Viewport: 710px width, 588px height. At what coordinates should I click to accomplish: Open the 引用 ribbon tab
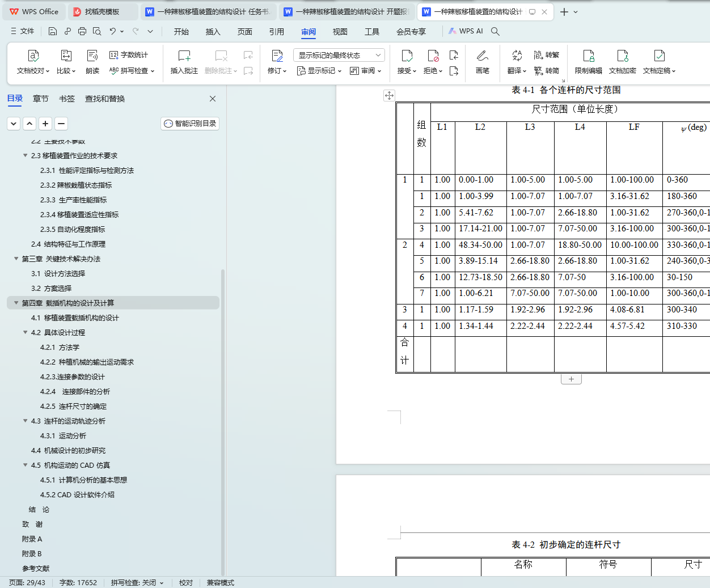pos(277,32)
